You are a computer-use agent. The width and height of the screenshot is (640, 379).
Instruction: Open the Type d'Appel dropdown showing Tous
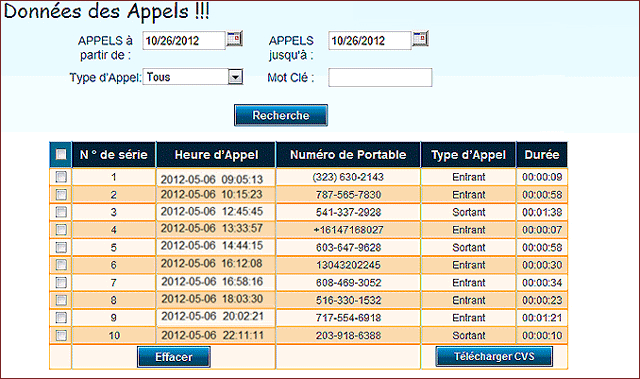[x=193, y=77]
